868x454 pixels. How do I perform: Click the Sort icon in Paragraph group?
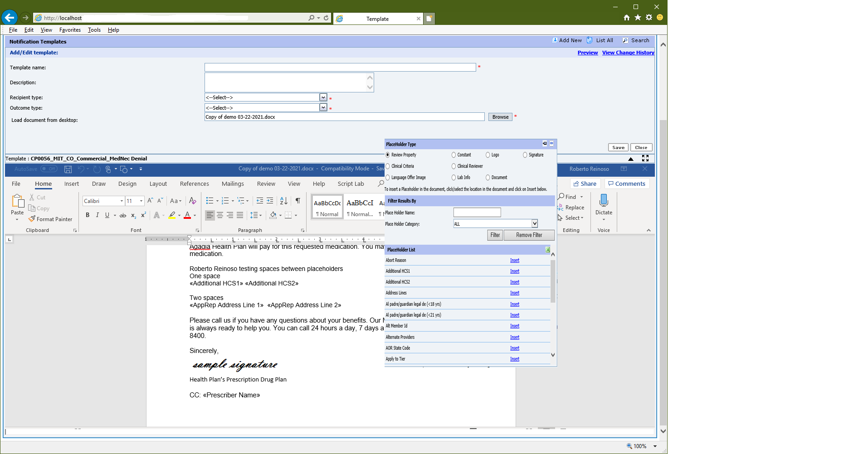283,200
